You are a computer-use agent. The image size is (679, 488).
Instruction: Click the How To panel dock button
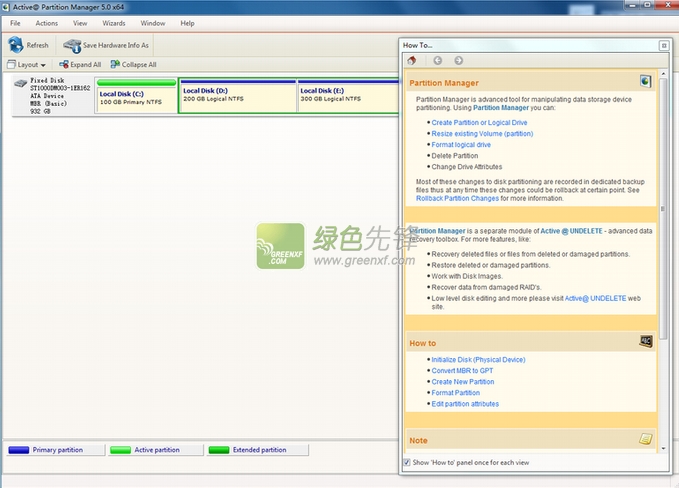664,45
